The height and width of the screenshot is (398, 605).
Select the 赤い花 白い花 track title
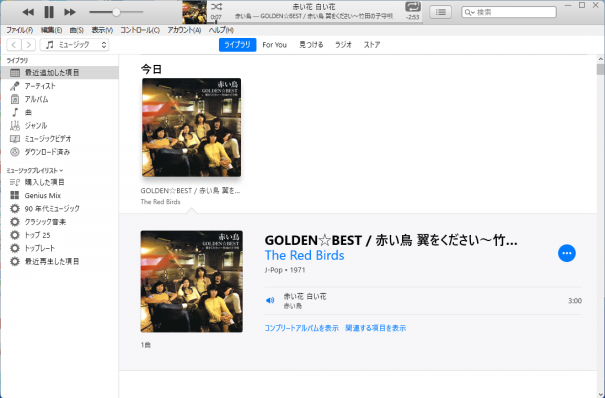[x=305, y=296]
